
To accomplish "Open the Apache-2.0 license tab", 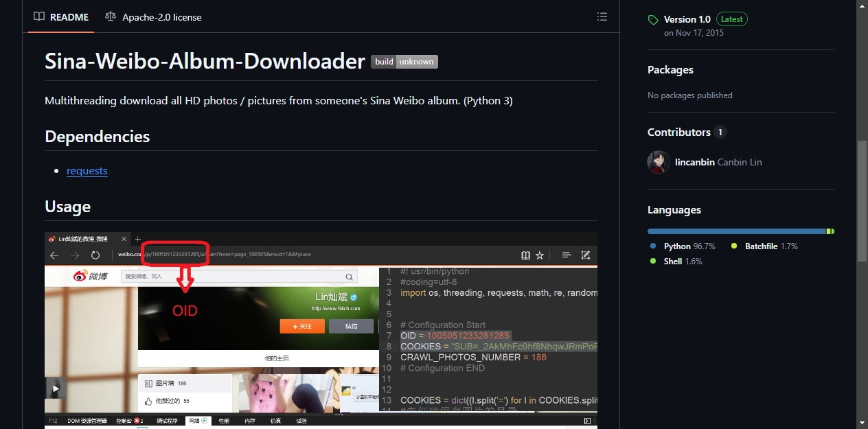I will pos(153,17).
